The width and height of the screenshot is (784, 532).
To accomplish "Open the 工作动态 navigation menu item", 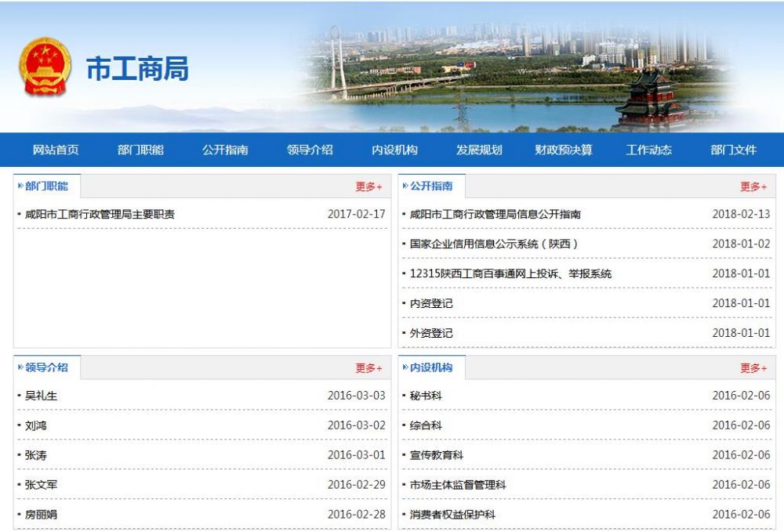I will 649,150.
